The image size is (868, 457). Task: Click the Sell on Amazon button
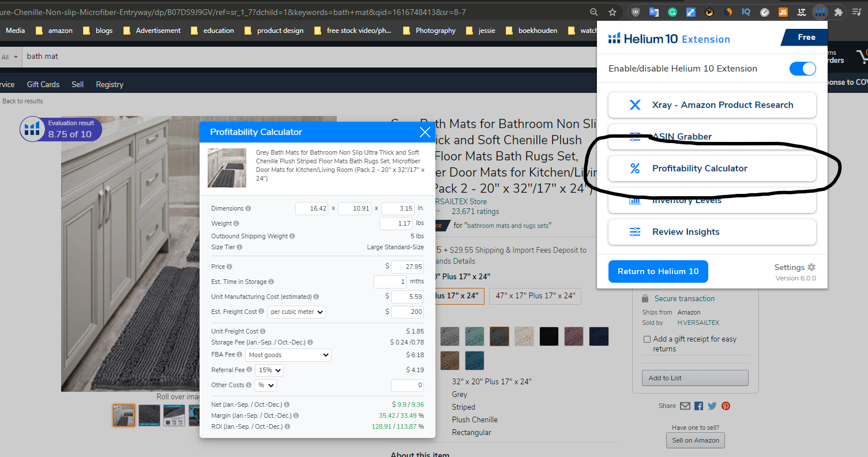696,440
